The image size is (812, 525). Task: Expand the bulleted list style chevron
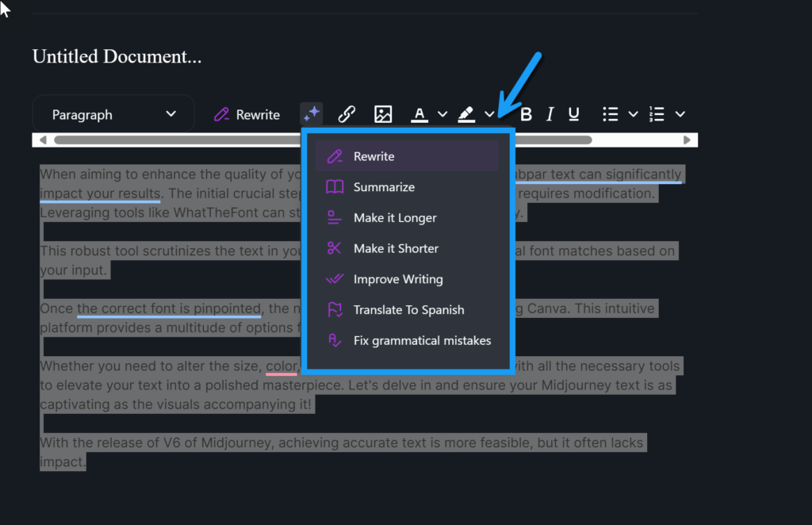633,114
